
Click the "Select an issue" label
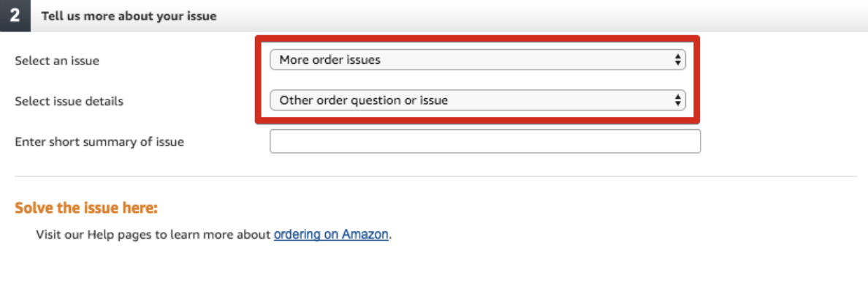(x=57, y=61)
